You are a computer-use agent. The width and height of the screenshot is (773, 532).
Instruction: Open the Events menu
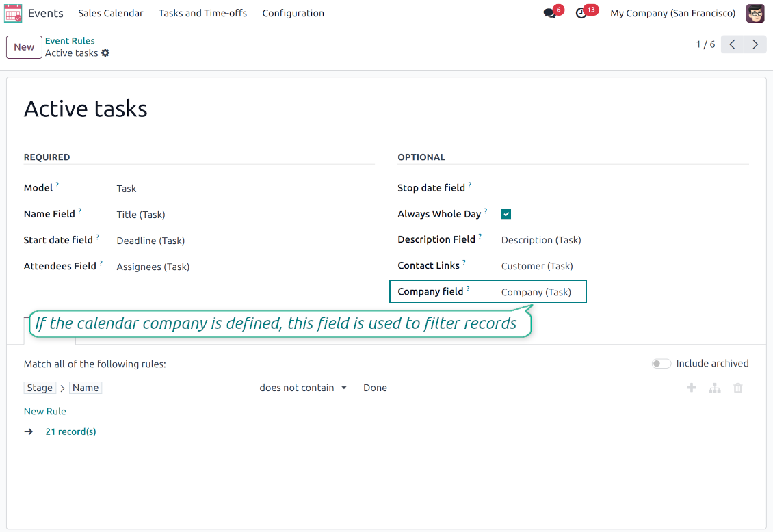click(45, 13)
